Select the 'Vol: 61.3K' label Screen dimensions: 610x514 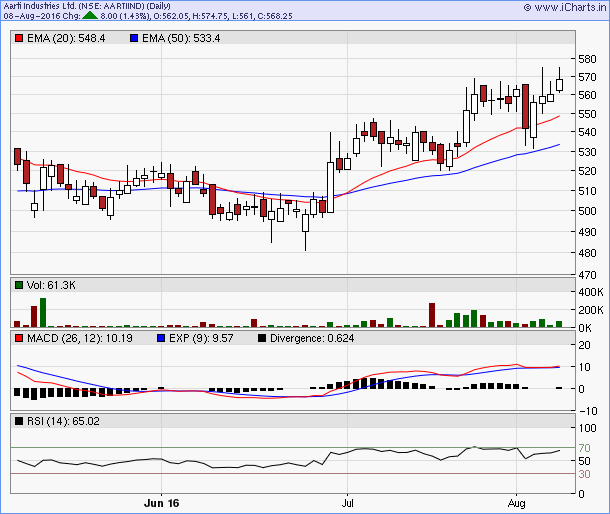click(x=51, y=285)
